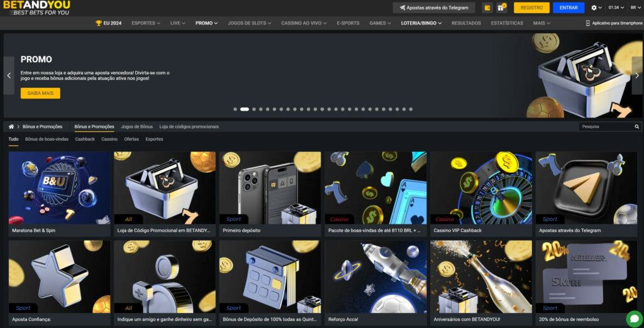Switch to Jogos de Bônus tab
Image resolution: width=644 pixels, height=328 pixels.
[x=136, y=127]
